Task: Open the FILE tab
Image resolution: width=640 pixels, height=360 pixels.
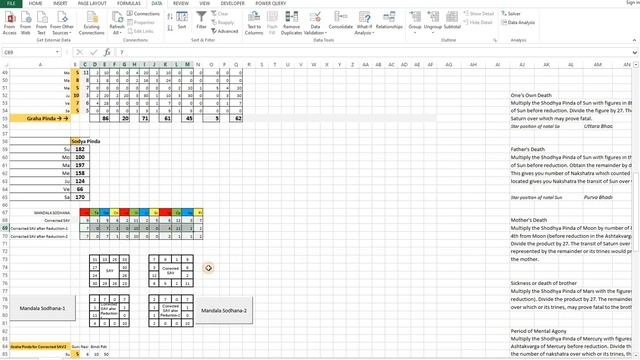Action: tap(11, 3)
